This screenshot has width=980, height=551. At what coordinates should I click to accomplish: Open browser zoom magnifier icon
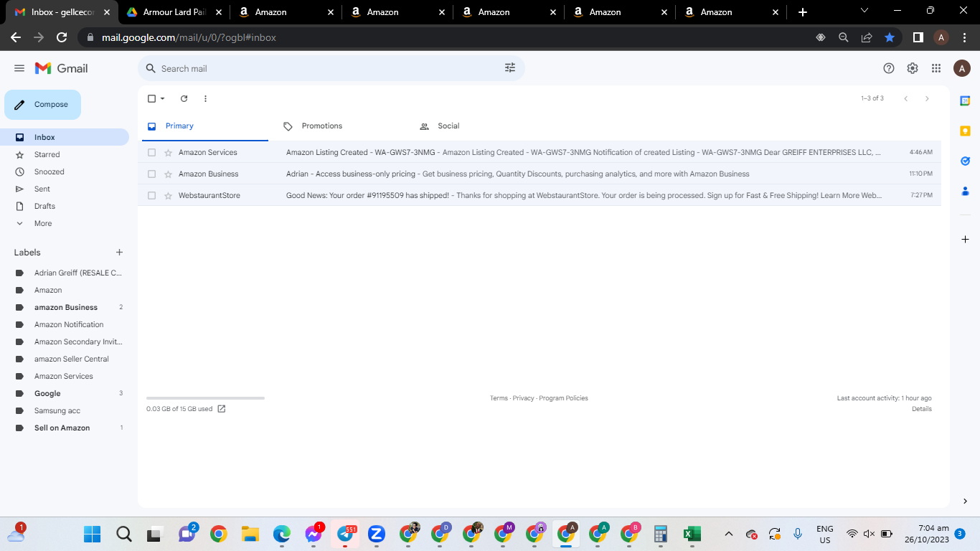click(x=844, y=37)
